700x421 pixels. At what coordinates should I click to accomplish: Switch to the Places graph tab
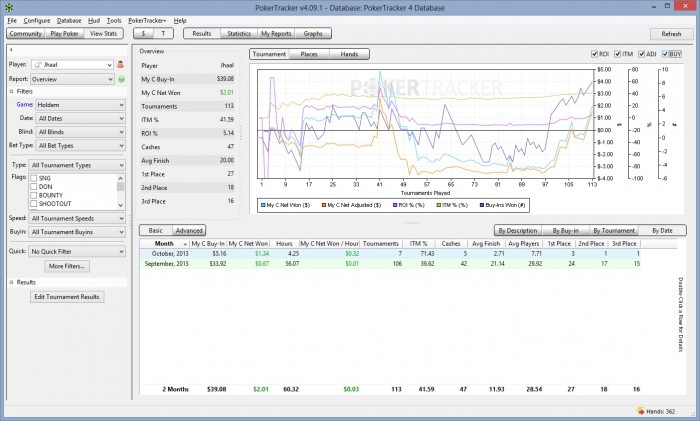coord(309,54)
